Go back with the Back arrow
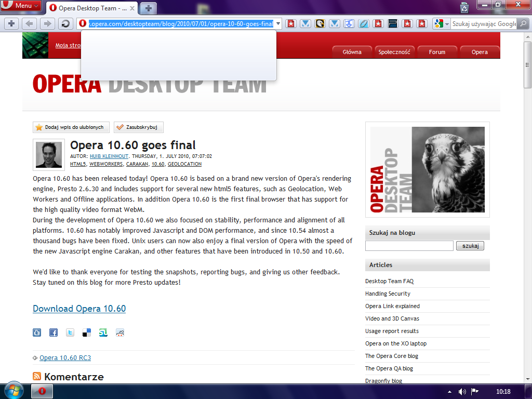 pyautogui.click(x=30, y=23)
